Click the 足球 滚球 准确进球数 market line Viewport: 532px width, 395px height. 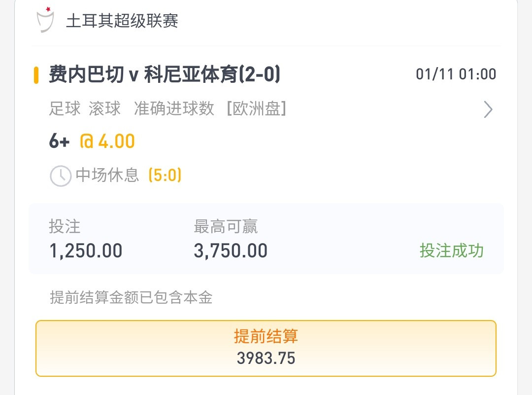point(132,108)
